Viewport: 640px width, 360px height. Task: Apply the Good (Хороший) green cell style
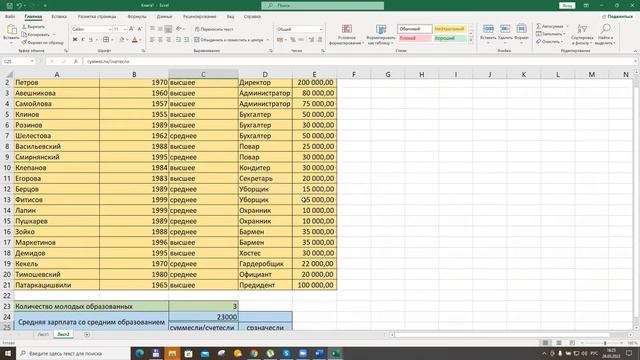[x=449, y=38]
